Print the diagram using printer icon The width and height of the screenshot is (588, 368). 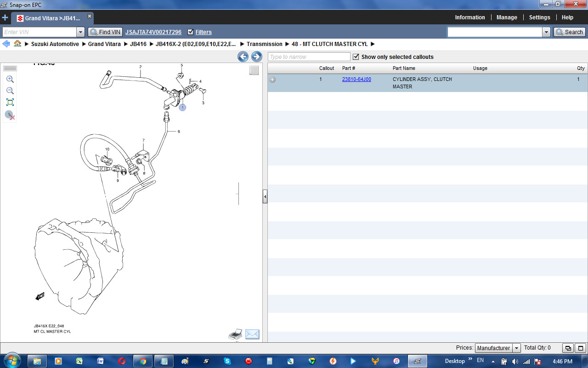pos(235,334)
